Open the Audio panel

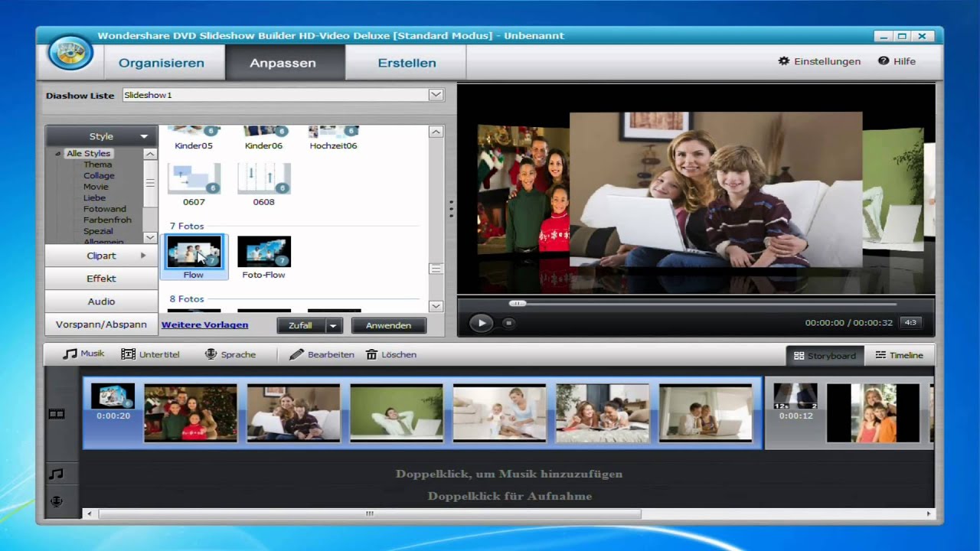point(101,302)
